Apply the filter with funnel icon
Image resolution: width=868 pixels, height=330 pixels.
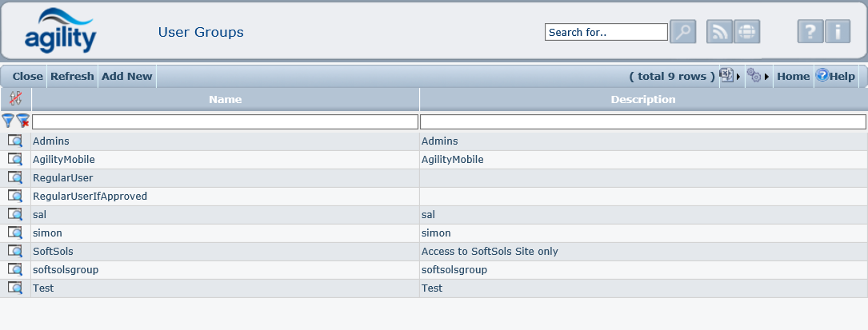pyautogui.click(x=8, y=121)
